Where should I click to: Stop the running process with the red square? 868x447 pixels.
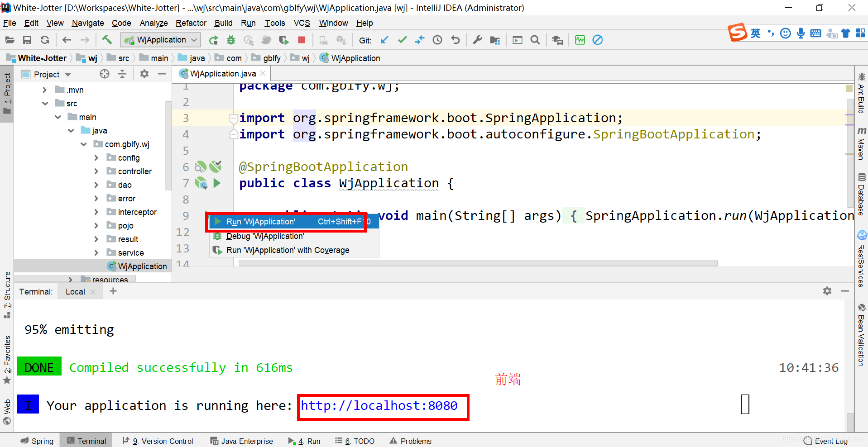(302, 40)
